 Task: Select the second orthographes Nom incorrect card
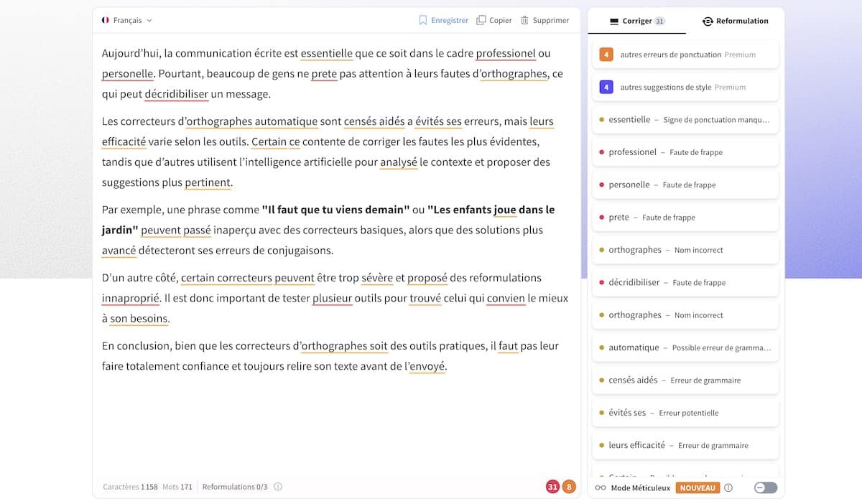click(x=685, y=315)
